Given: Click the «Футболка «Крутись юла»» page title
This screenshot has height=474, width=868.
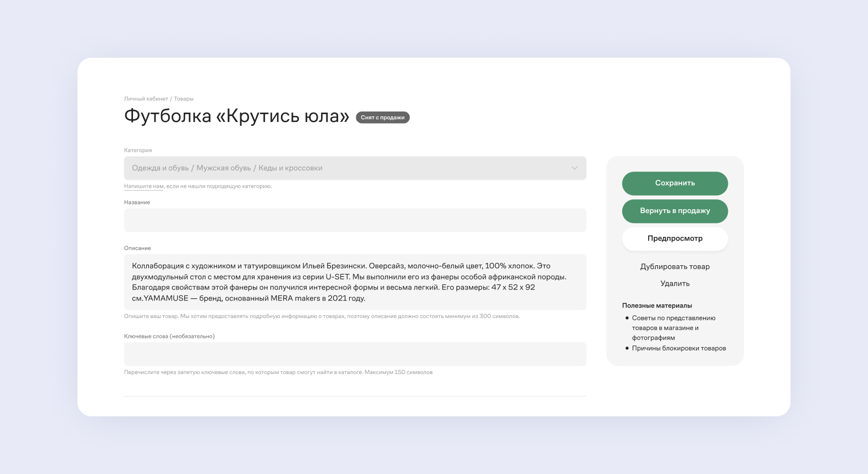Looking at the screenshot, I should [x=236, y=116].
